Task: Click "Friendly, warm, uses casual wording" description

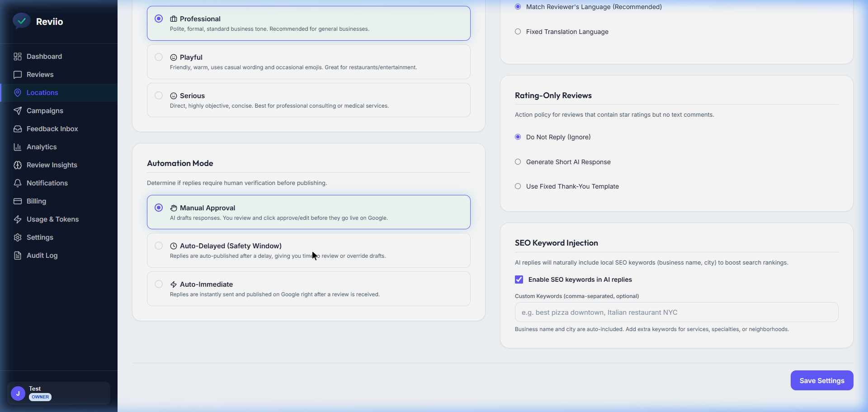Action: coord(293,67)
